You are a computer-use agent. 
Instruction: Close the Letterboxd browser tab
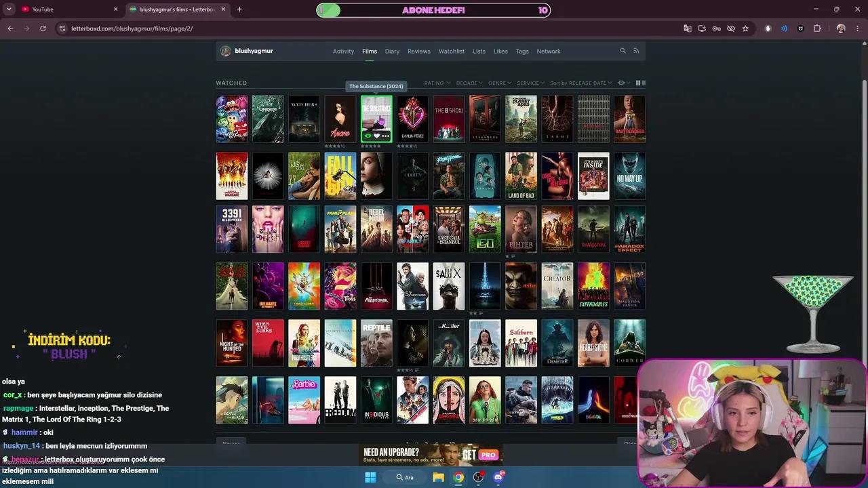pyautogui.click(x=224, y=9)
